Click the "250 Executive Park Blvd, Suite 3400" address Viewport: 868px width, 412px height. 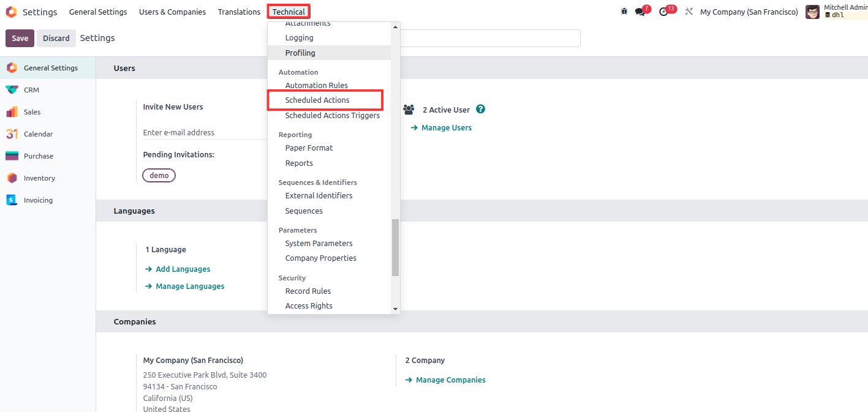coord(205,375)
